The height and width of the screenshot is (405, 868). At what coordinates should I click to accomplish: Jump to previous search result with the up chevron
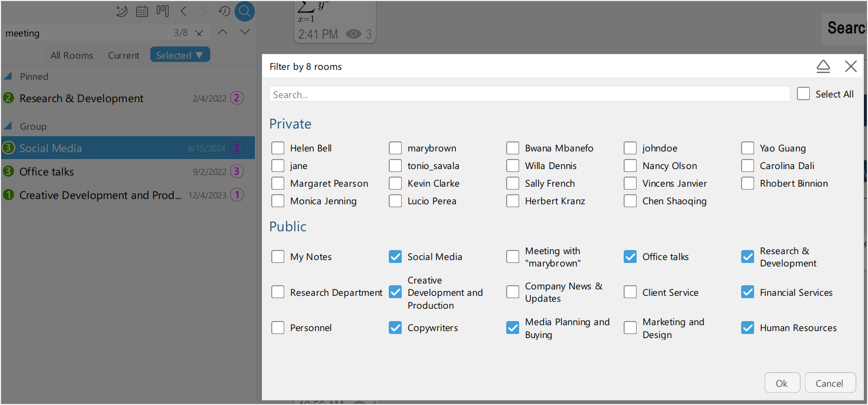click(x=222, y=32)
